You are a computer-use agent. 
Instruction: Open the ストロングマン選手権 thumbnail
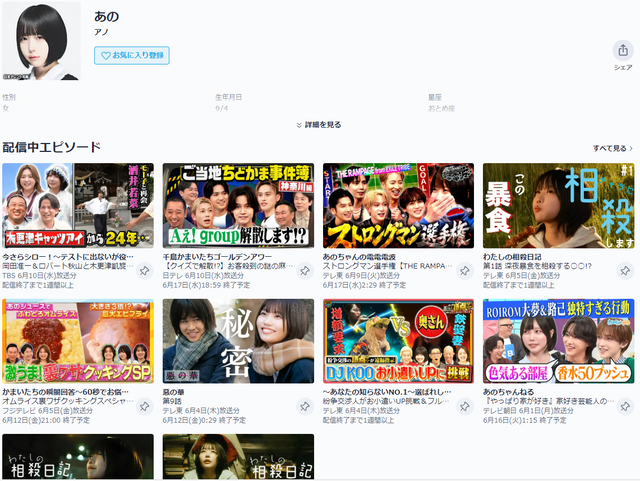[x=398, y=205]
